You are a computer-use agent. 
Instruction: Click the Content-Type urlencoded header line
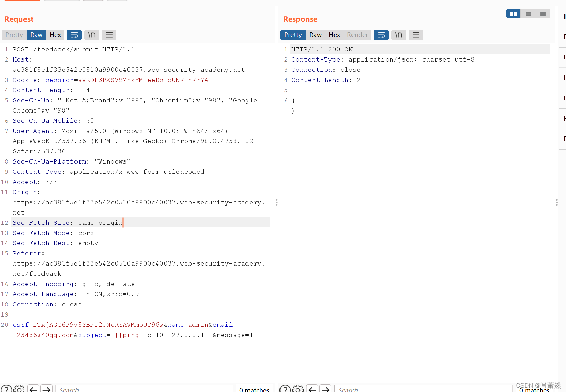click(108, 172)
